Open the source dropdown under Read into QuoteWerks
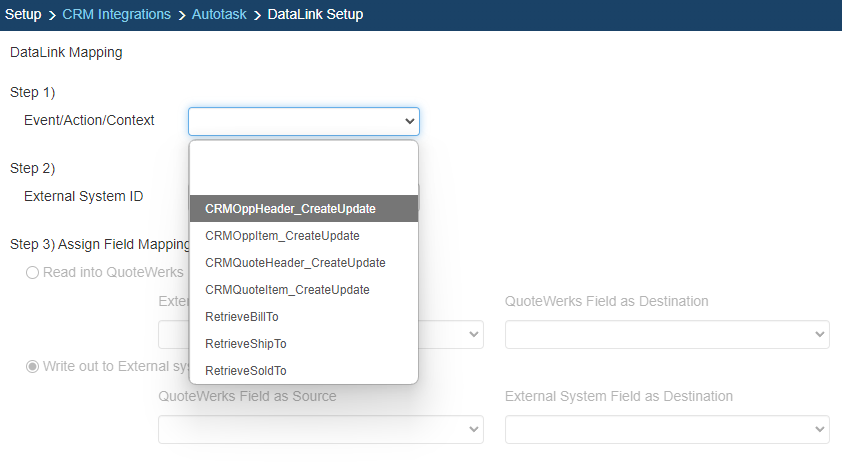This screenshot has height=469, width=842. coord(450,334)
